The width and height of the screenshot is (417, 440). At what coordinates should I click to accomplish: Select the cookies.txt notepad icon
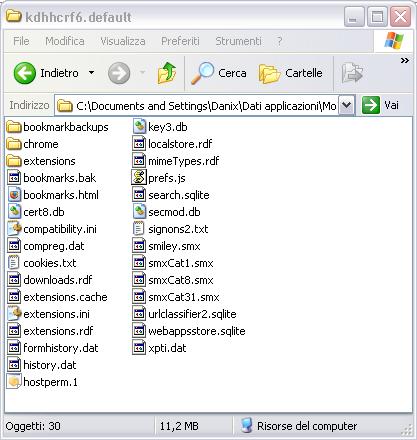point(14,263)
